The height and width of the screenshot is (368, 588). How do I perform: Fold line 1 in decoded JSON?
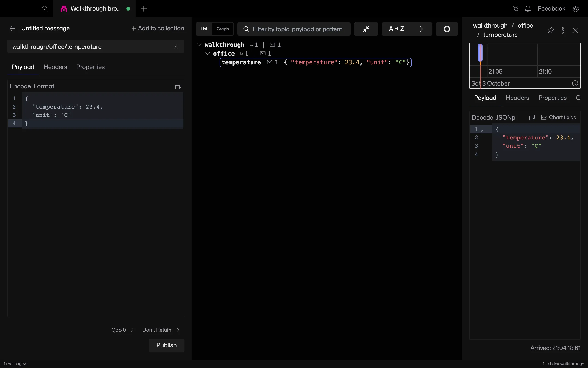pos(482,130)
